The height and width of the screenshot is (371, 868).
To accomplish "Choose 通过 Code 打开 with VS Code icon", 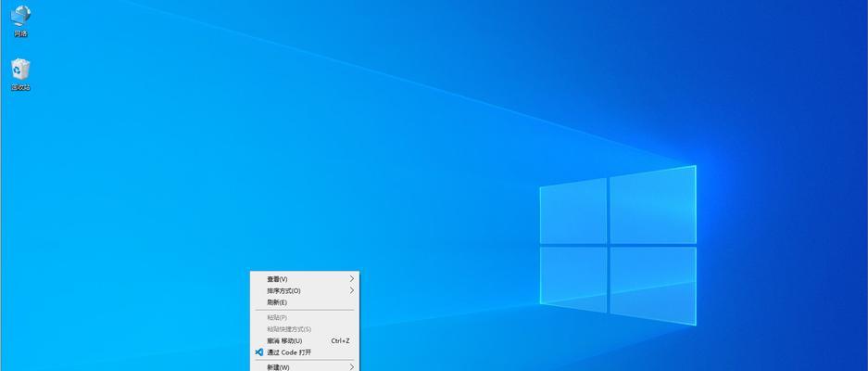I will (x=304, y=352).
